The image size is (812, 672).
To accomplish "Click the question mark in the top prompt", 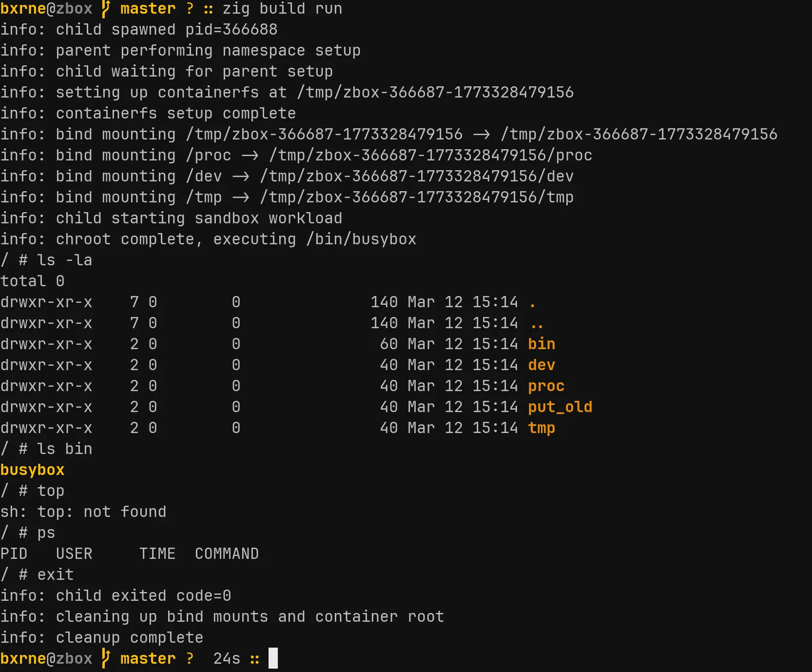I will [x=190, y=9].
